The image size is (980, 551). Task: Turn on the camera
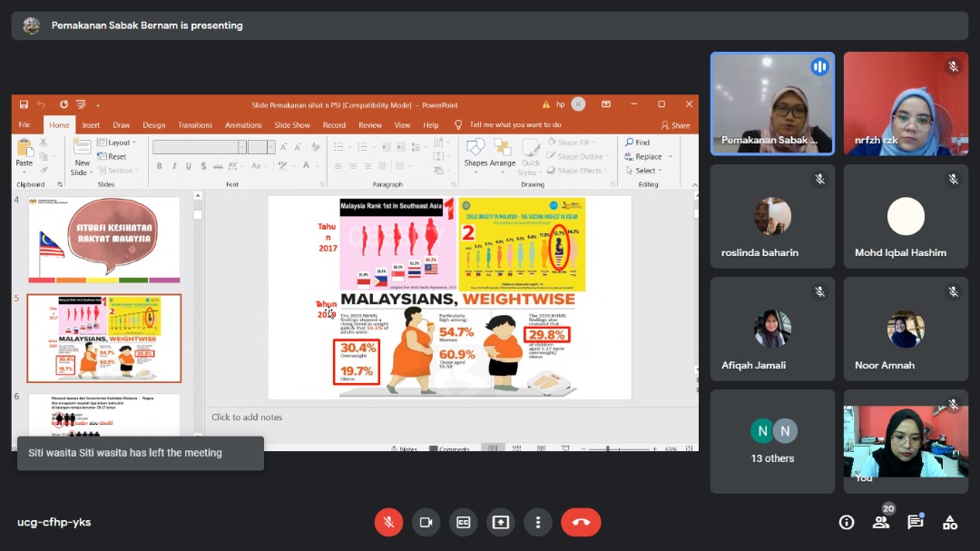[426, 522]
